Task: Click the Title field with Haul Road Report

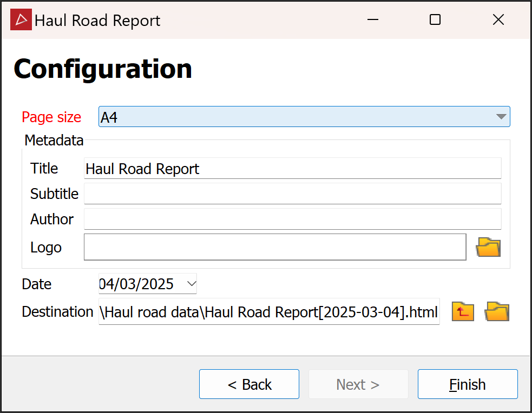Action: coord(292,169)
